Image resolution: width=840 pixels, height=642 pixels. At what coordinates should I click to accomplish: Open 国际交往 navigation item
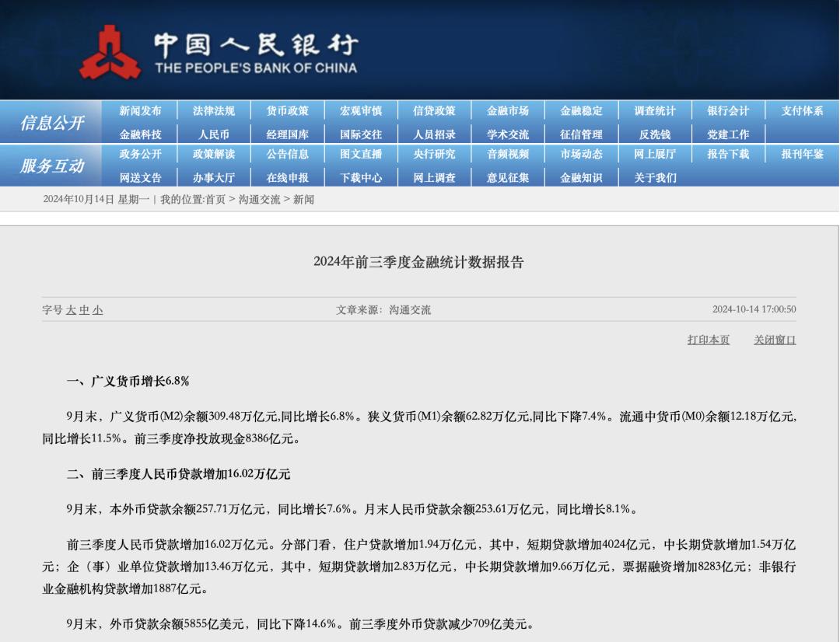point(361,134)
